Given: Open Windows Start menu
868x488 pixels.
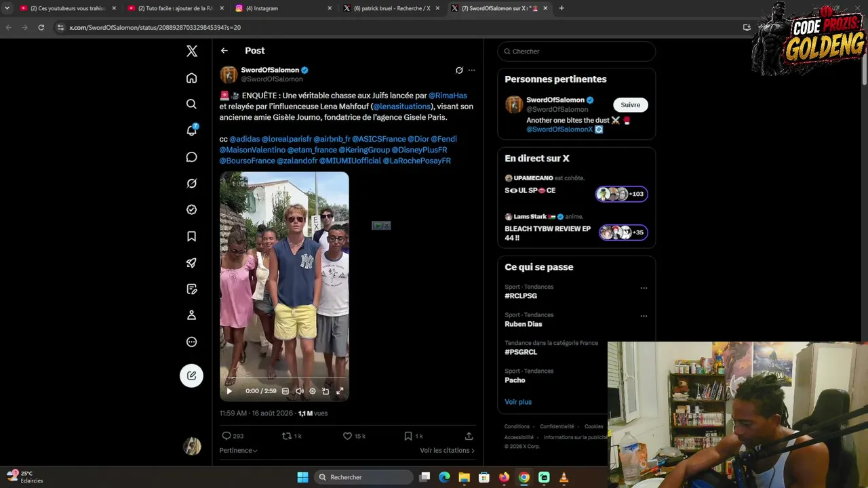Looking at the screenshot, I should 303,477.
